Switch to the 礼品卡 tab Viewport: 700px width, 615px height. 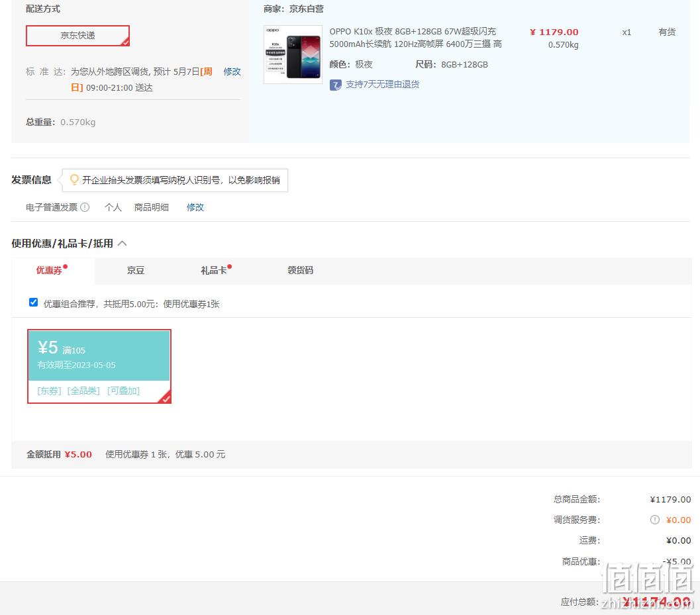pos(216,270)
